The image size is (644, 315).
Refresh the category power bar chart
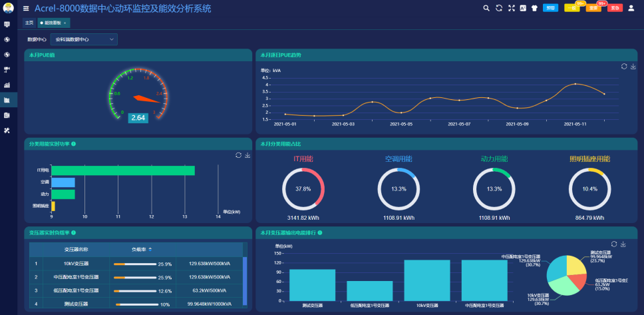(238, 155)
